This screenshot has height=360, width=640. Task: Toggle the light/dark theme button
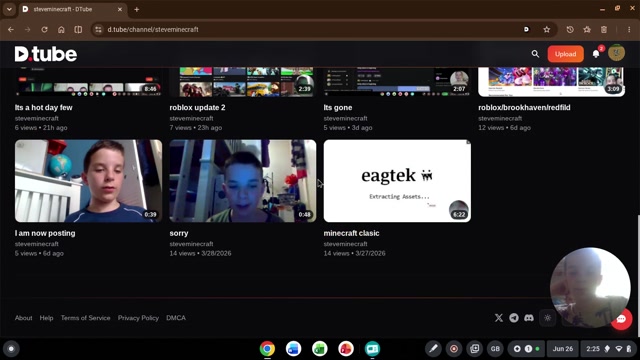547,318
